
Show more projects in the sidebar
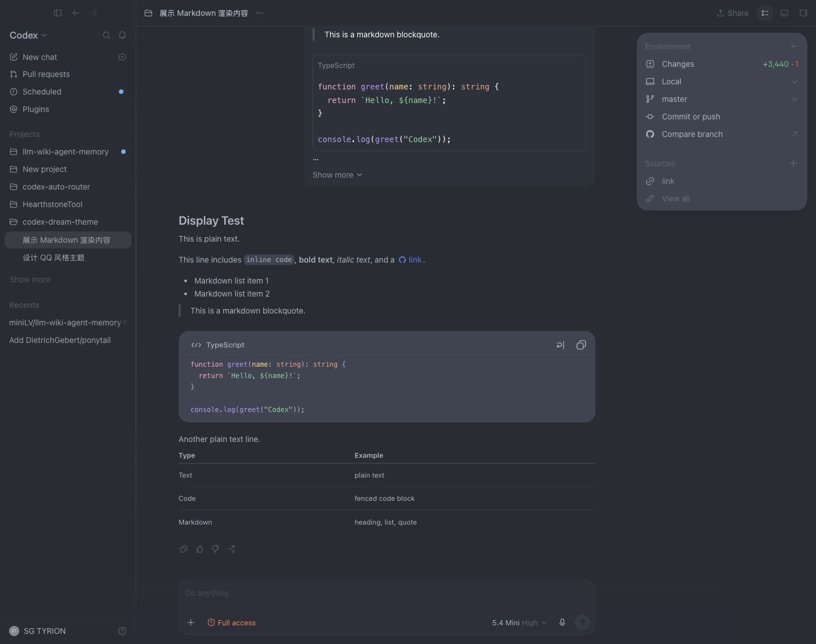pyautogui.click(x=30, y=280)
